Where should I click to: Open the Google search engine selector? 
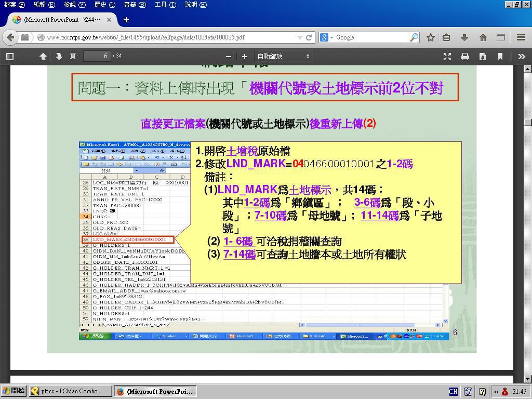coord(327,37)
